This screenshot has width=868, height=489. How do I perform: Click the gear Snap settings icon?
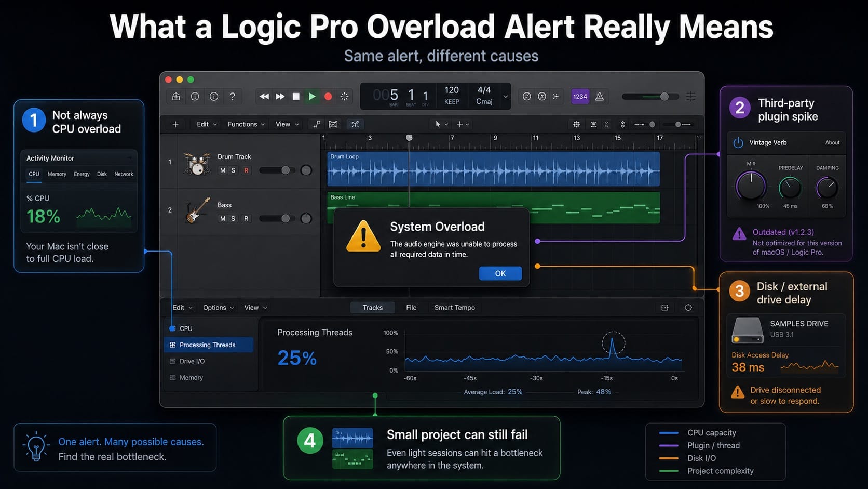tap(576, 124)
